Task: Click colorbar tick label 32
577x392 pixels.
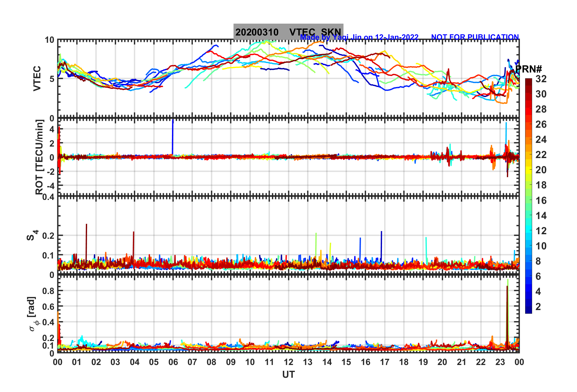Action: pyautogui.click(x=541, y=79)
